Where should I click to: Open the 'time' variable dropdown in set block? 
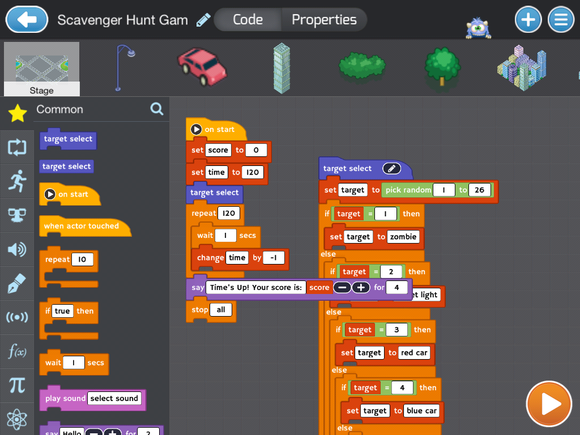coord(216,172)
